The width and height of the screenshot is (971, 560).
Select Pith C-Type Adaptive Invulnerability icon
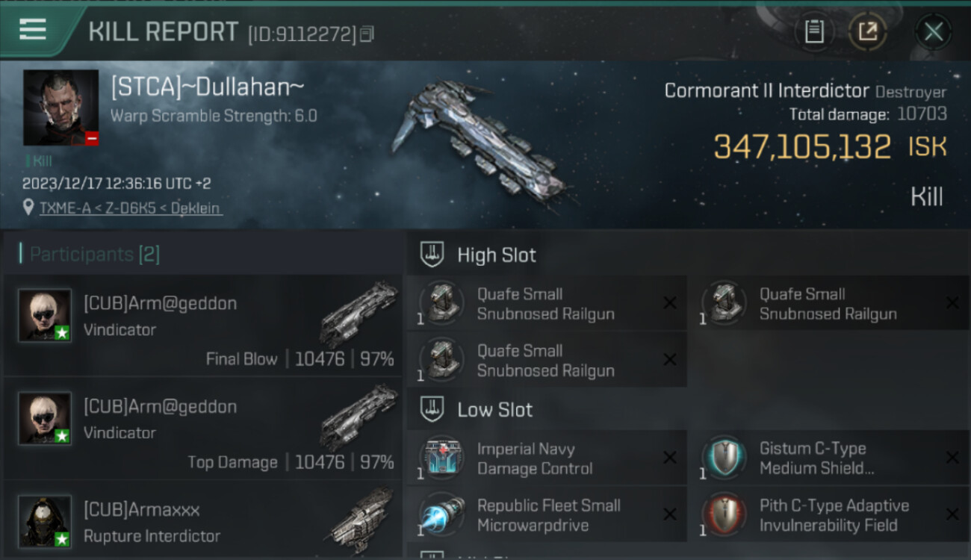pyautogui.click(x=724, y=514)
